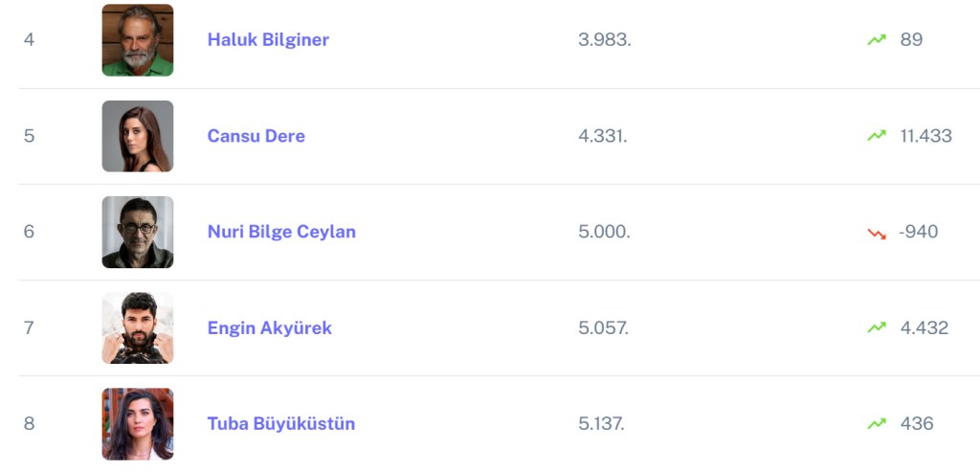The height and width of the screenshot is (472, 980).
Task: Click the upward trend icon for Tuba Büyüküstün
Action: coord(877,423)
